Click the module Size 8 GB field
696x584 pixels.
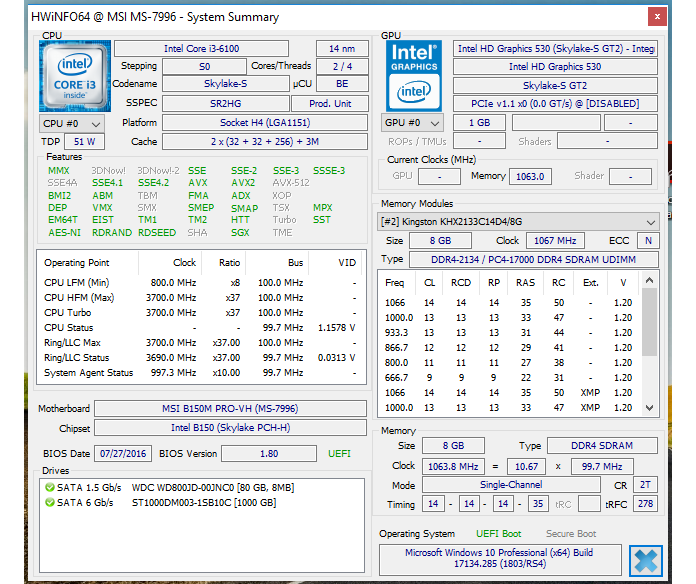(440, 241)
